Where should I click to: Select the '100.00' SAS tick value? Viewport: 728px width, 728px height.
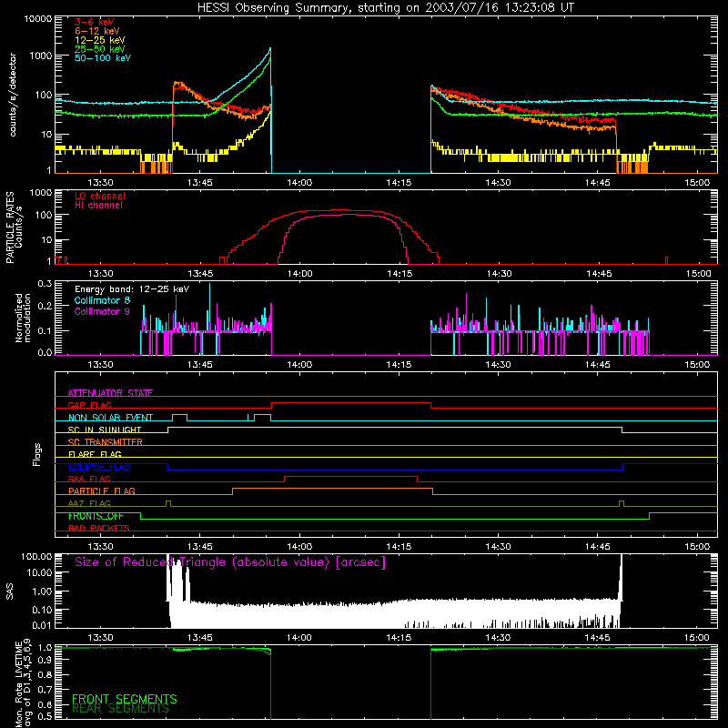point(36,556)
